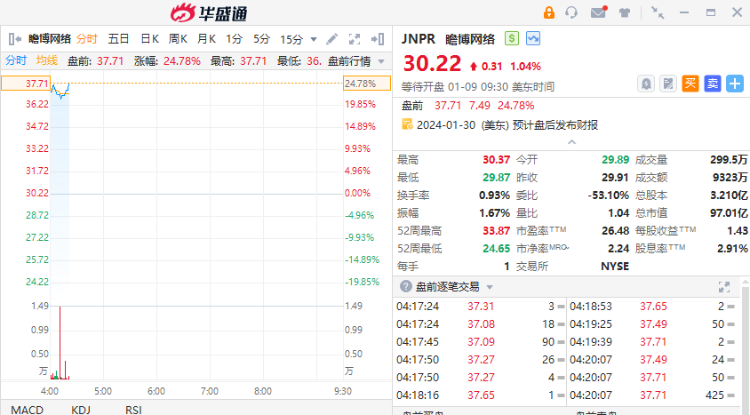Open the messages envelope icon
This screenshot has width=750, height=415.
pyautogui.click(x=598, y=12)
